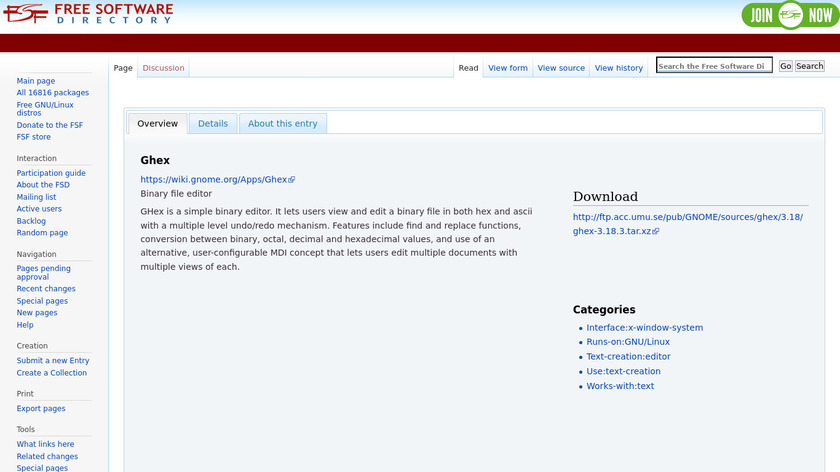Open the Interface:x-window-system category
840x472 pixels.
click(x=644, y=327)
